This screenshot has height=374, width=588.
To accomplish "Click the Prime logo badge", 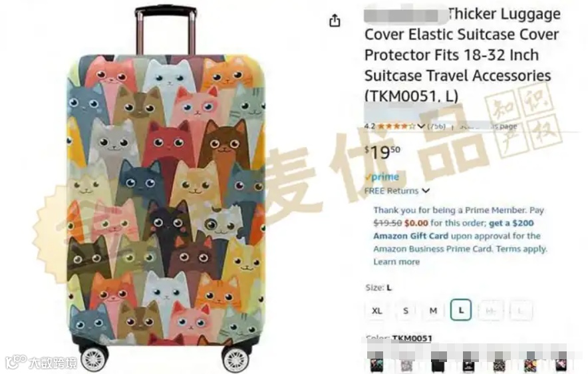I will [x=382, y=176].
